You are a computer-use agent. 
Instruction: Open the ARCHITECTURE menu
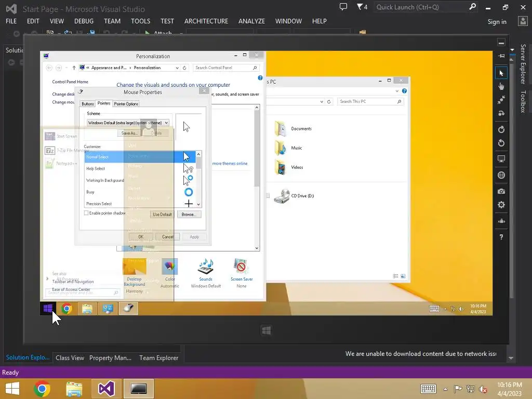[x=206, y=21]
